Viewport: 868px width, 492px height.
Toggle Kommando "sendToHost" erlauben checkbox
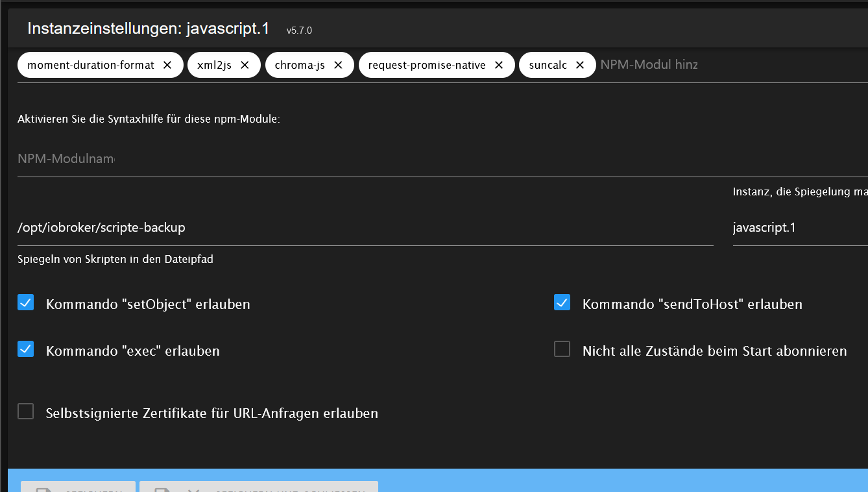click(x=562, y=302)
